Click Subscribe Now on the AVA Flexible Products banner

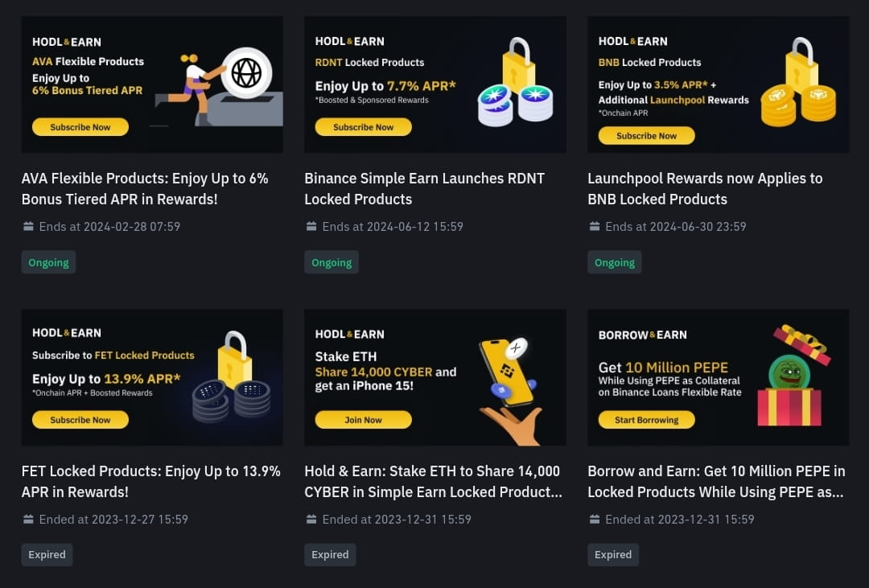pos(80,126)
